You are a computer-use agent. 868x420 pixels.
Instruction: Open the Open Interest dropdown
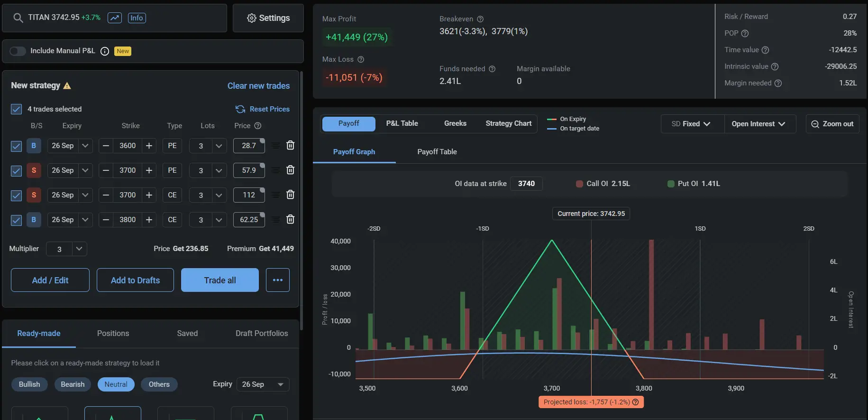pyautogui.click(x=759, y=124)
